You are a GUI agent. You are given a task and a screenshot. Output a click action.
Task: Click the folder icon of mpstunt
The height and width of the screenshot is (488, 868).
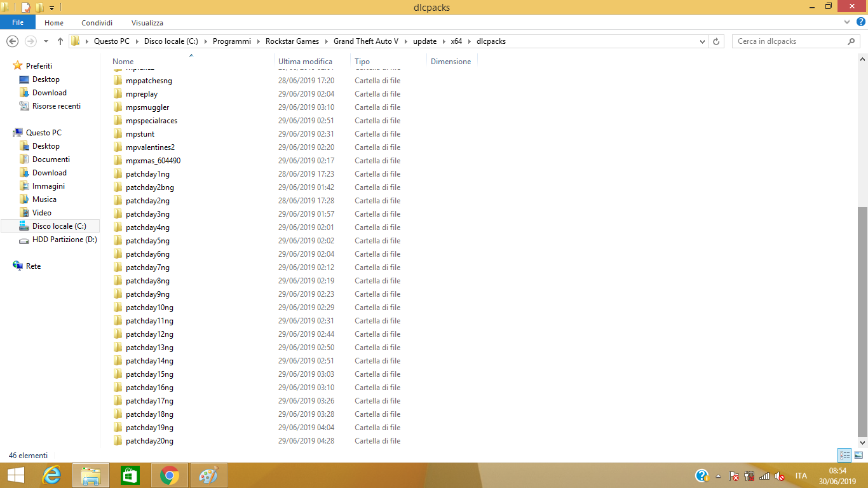[118, 134]
